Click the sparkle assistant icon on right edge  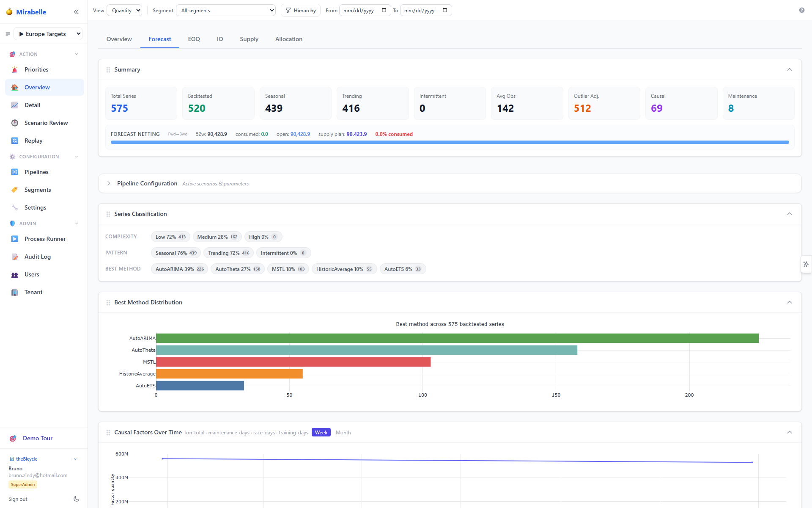pos(806,264)
